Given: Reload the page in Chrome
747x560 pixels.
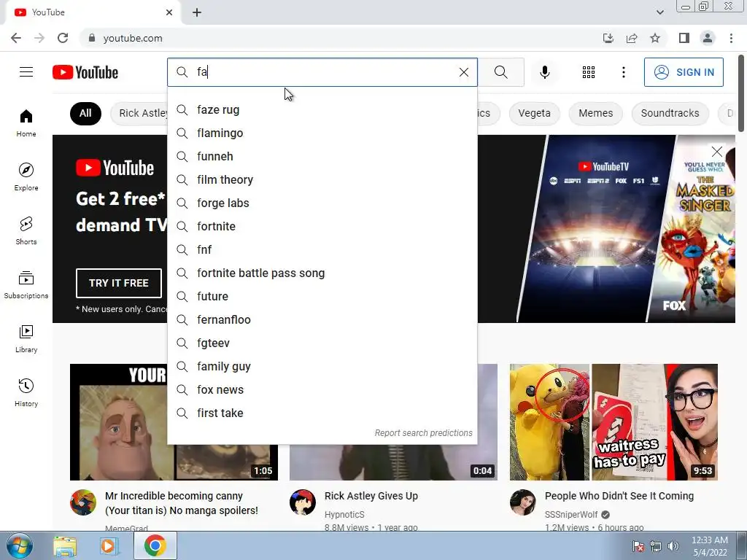Looking at the screenshot, I should pyautogui.click(x=63, y=38).
